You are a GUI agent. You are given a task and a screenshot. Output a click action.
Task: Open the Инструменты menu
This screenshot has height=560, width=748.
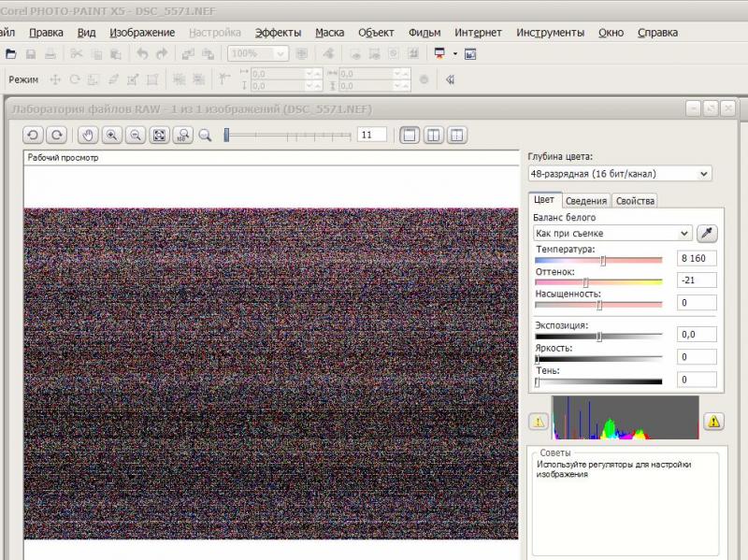tap(550, 33)
